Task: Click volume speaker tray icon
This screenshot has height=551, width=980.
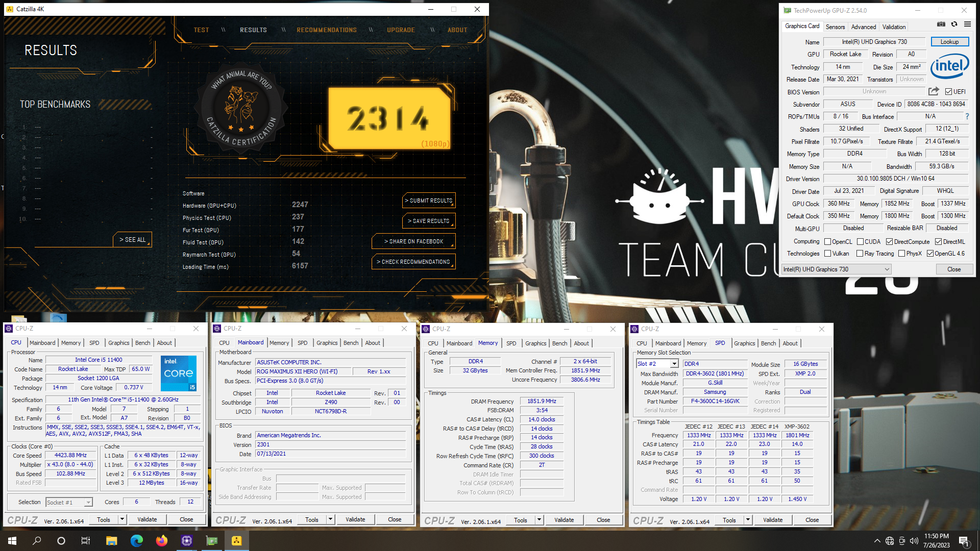Action: pyautogui.click(x=914, y=541)
